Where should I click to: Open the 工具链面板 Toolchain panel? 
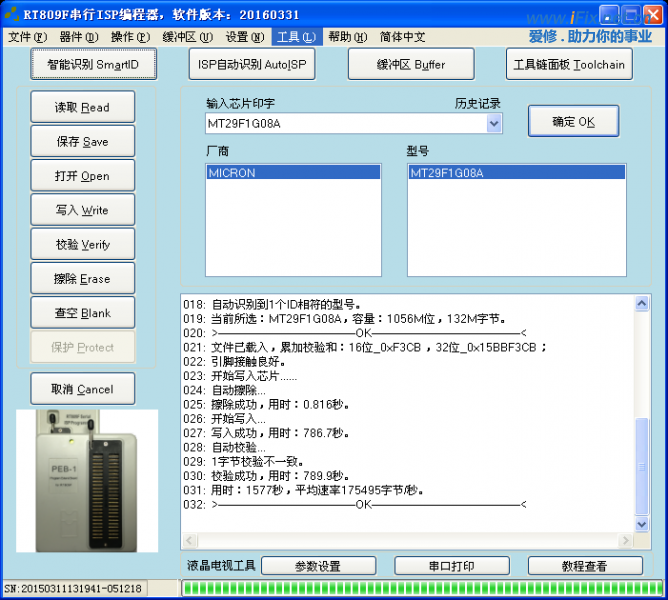[568, 64]
